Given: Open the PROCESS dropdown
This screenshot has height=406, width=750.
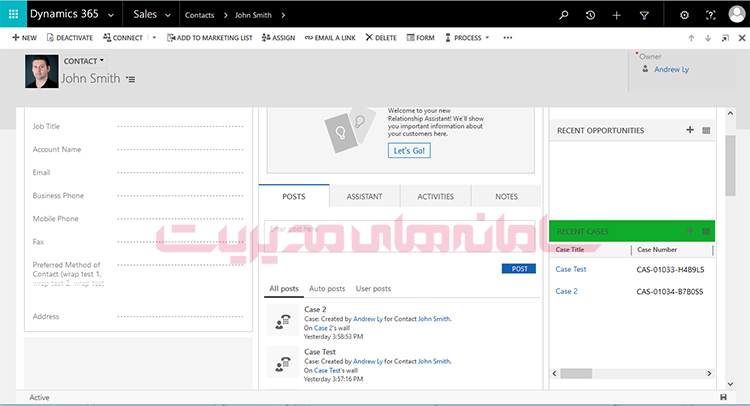Looking at the screenshot, I should pos(467,38).
